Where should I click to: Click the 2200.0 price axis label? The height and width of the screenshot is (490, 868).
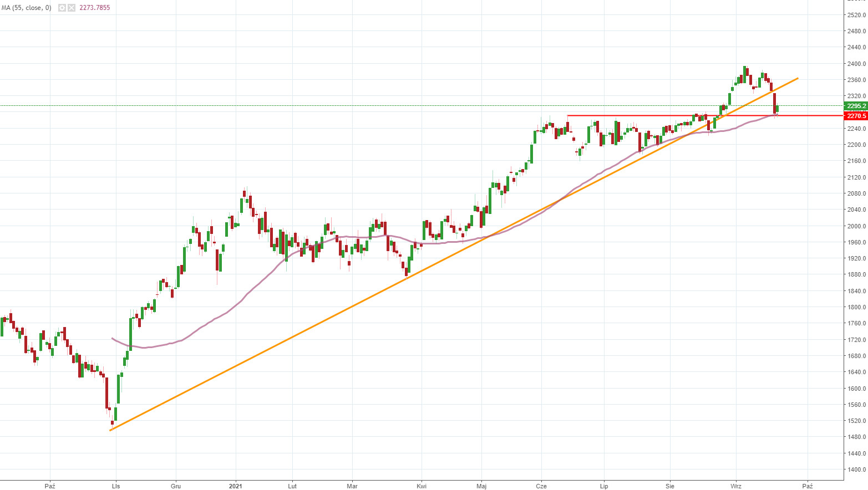coord(856,145)
